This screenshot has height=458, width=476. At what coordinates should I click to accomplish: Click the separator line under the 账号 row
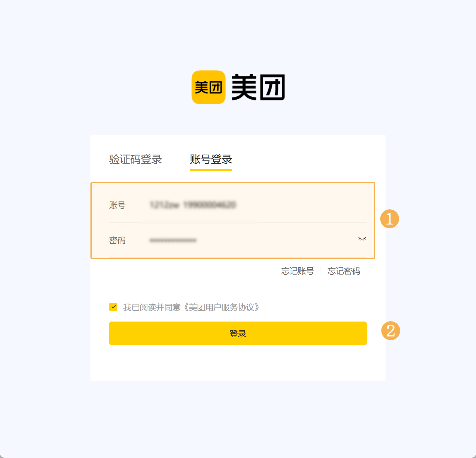click(238, 222)
